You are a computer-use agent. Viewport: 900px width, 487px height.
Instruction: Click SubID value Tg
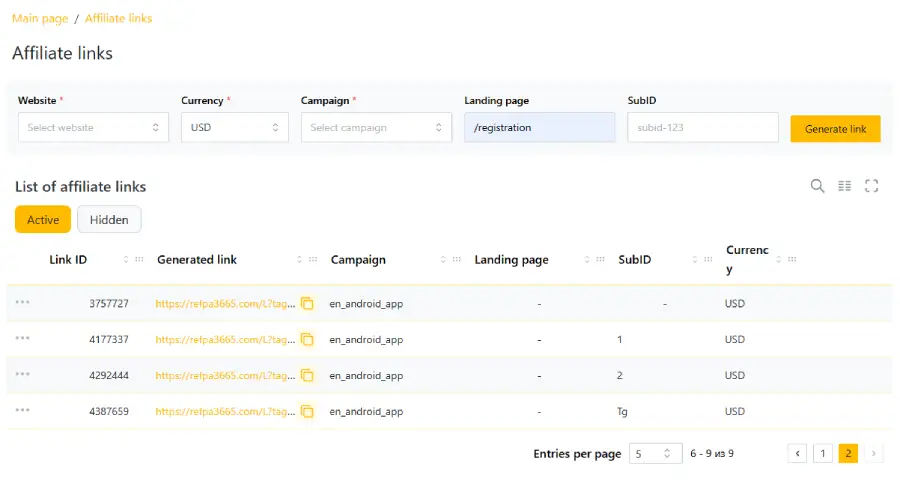pyautogui.click(x=622, y=412)
